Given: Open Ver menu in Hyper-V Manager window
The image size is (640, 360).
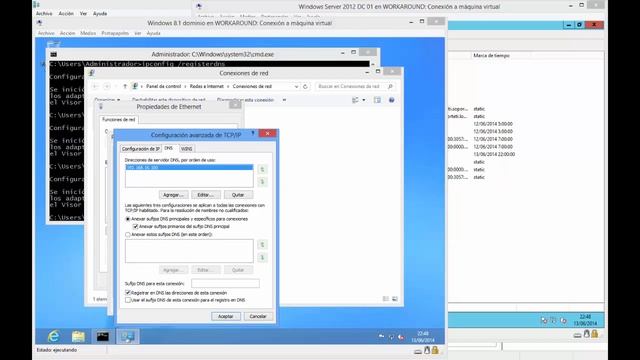Looking at the screenshot, I should coord(83,13).
